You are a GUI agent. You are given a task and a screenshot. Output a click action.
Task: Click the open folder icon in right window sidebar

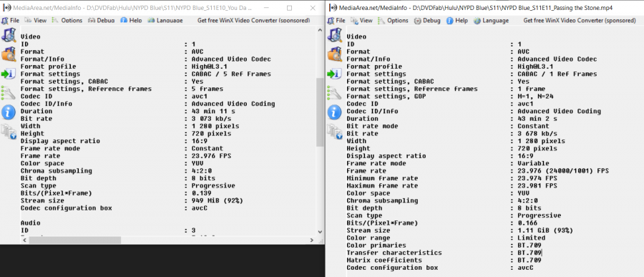click(335, 54)
